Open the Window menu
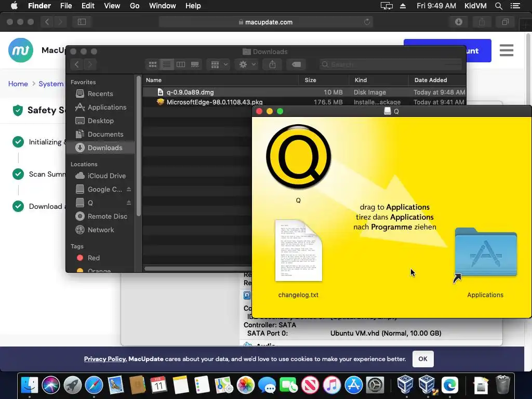532x399 pixels. pos(163,6)
